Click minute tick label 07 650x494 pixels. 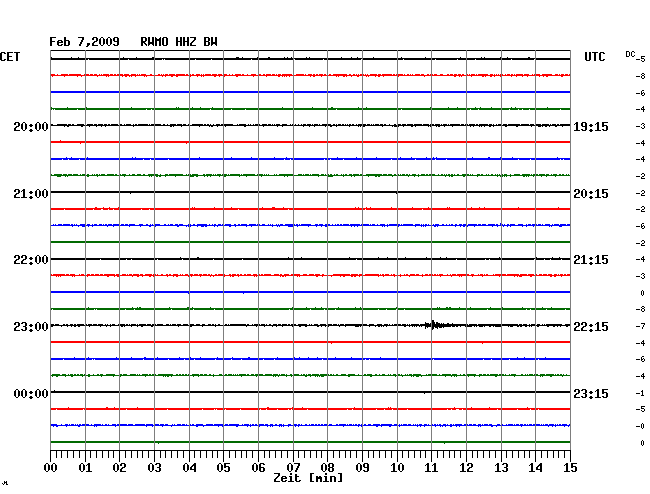293,467
